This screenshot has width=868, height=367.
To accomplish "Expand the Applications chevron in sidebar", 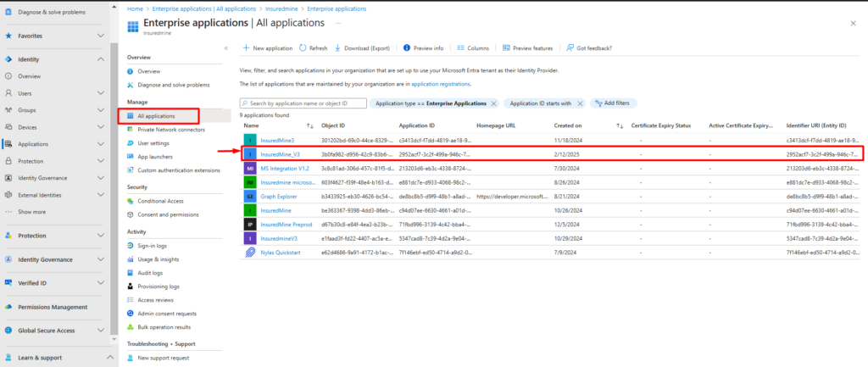I will (101, 144).
